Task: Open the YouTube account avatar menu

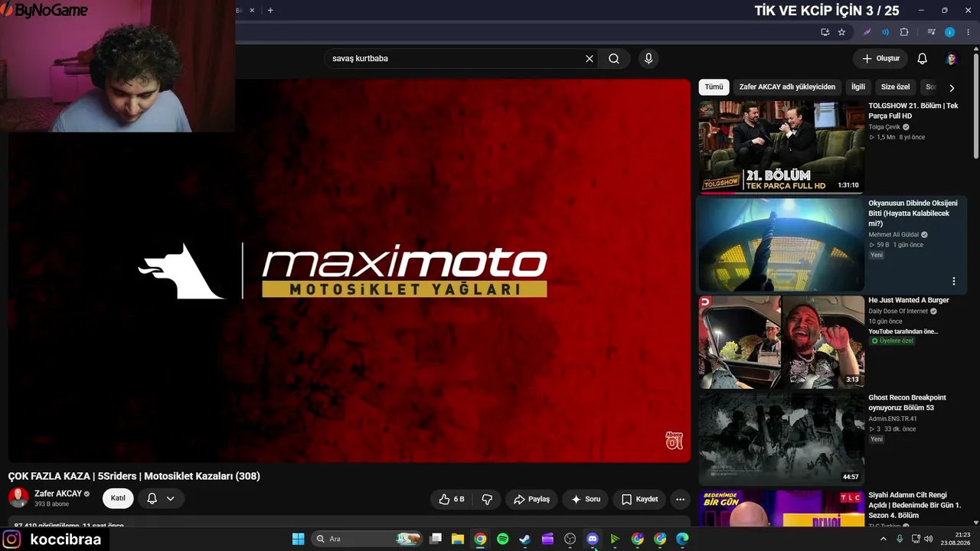Action: click(952, 58)
